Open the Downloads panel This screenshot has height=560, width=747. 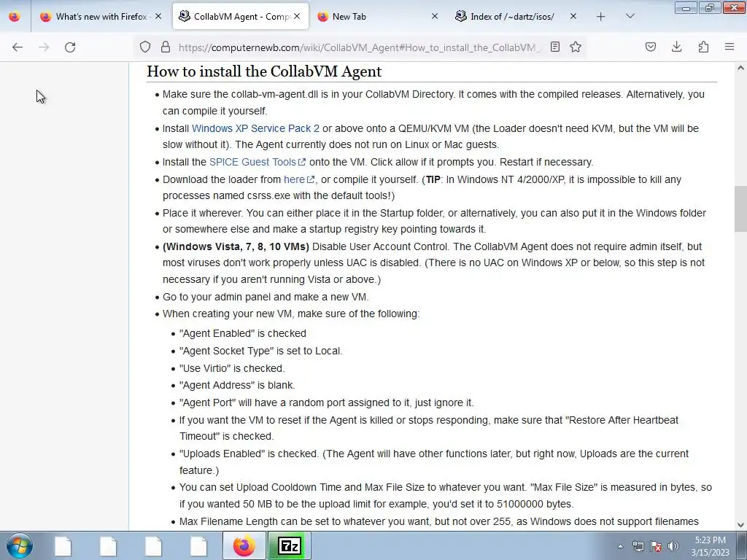(676, 47)
